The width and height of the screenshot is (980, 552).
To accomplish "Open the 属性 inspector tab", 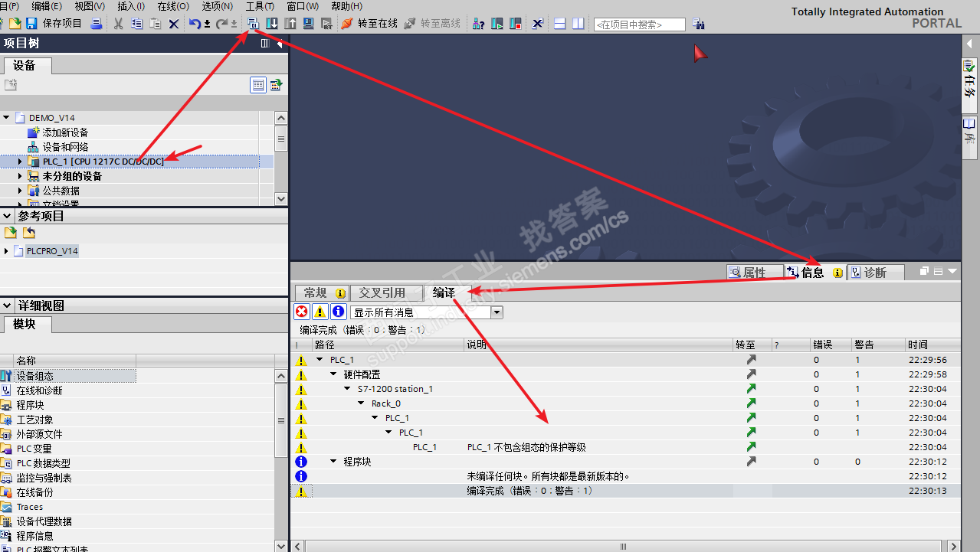I will 754,273.
